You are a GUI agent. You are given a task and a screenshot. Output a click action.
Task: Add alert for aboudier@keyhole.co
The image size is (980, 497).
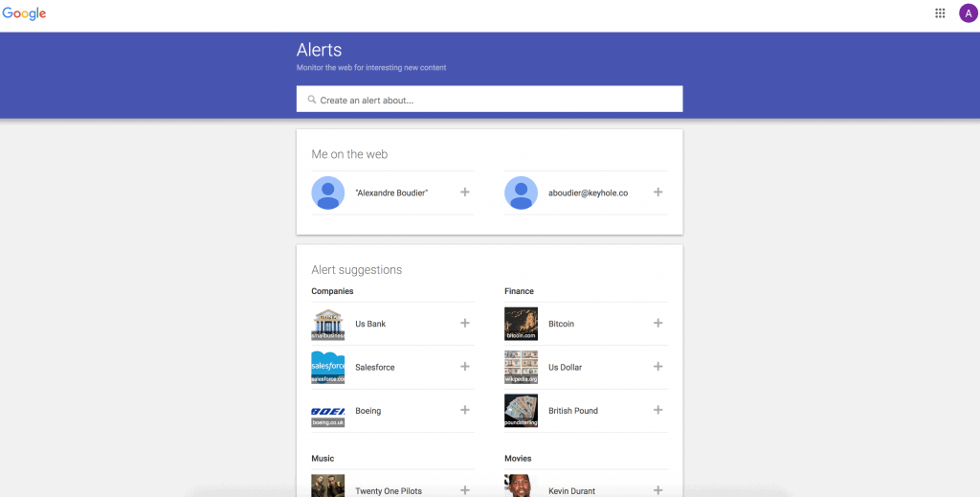pyautogui.click(x=658, y=192)
